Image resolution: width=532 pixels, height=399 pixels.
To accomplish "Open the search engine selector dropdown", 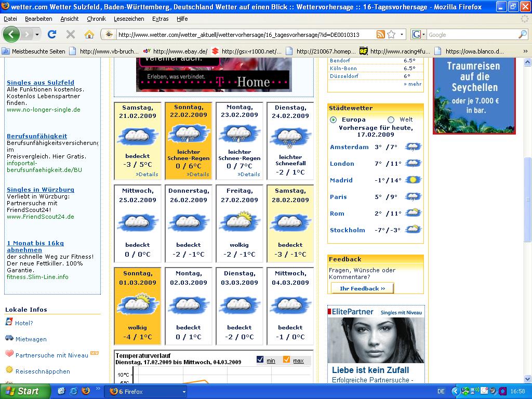I will click(x=423, y=34).
